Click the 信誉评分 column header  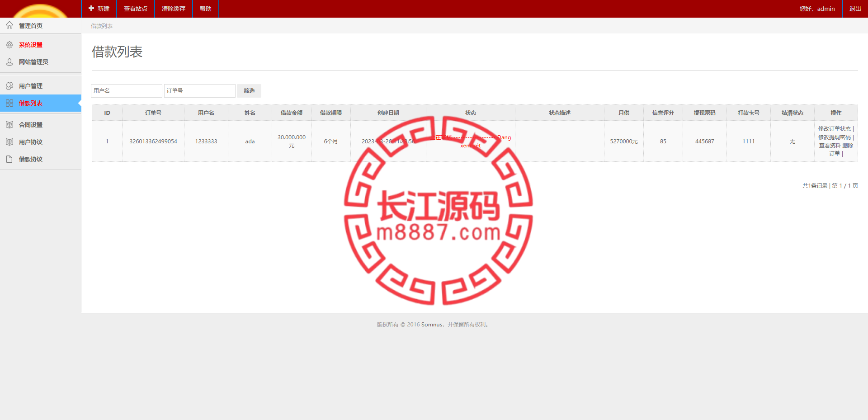coord(663,113)
